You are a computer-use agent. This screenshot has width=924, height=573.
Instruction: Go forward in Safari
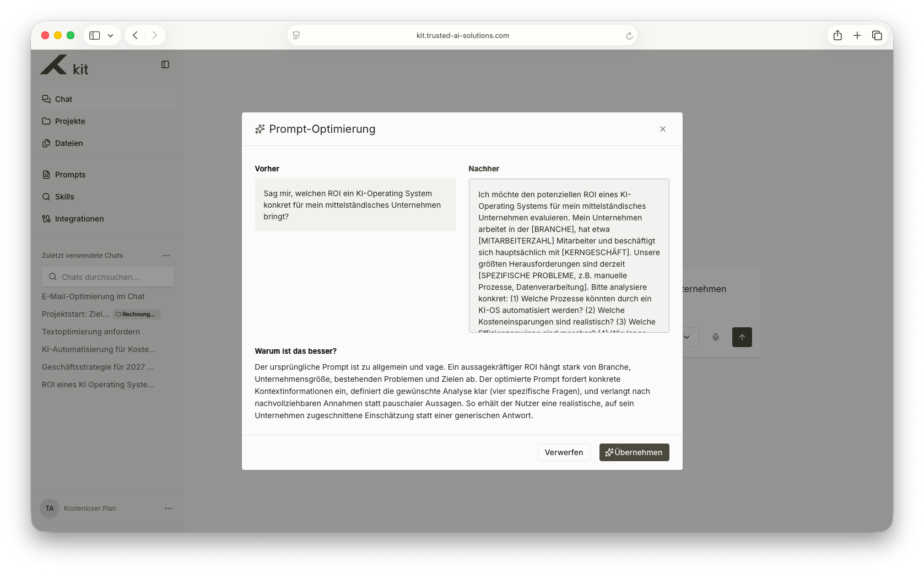pos(155,35)
